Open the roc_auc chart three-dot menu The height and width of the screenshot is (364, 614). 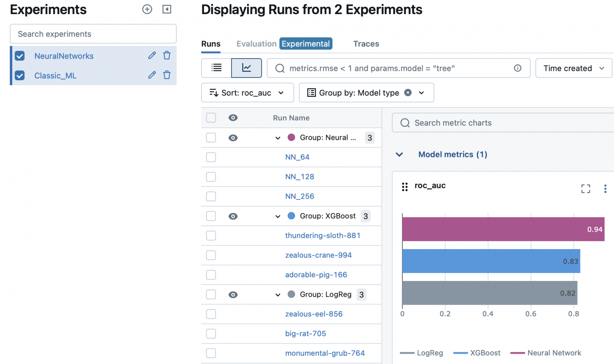tap(605, 189)
